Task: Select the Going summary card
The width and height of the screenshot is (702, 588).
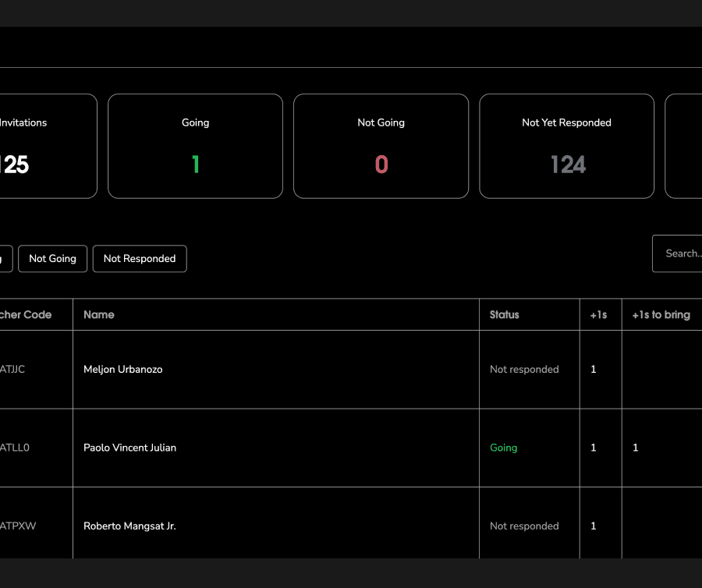Action: click(x=195, y=146)
